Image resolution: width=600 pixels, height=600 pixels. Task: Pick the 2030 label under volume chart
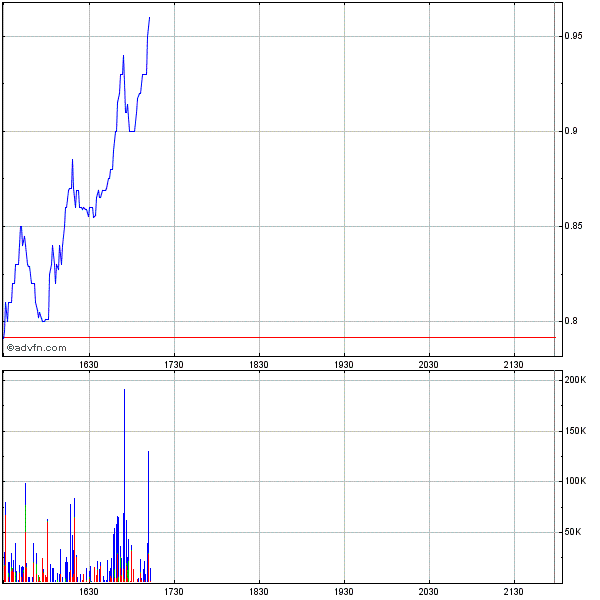429,592
